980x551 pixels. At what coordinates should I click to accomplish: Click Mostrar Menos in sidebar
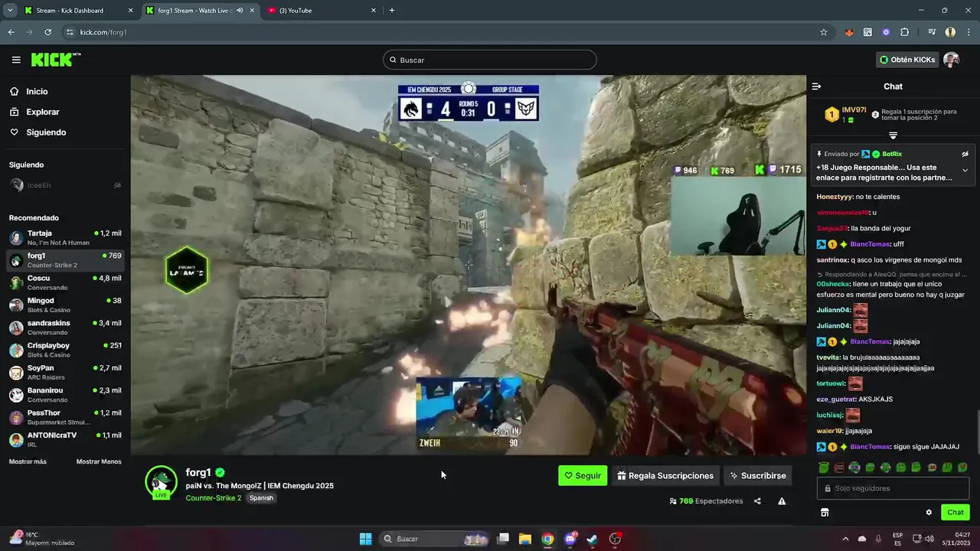tap(99, 461)
